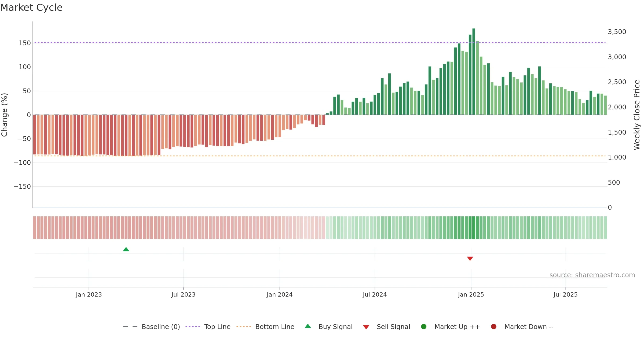The image size is (644, 362).
Task: Click the Market Up ++ green circle icon
Action: (x=424, y=327)
